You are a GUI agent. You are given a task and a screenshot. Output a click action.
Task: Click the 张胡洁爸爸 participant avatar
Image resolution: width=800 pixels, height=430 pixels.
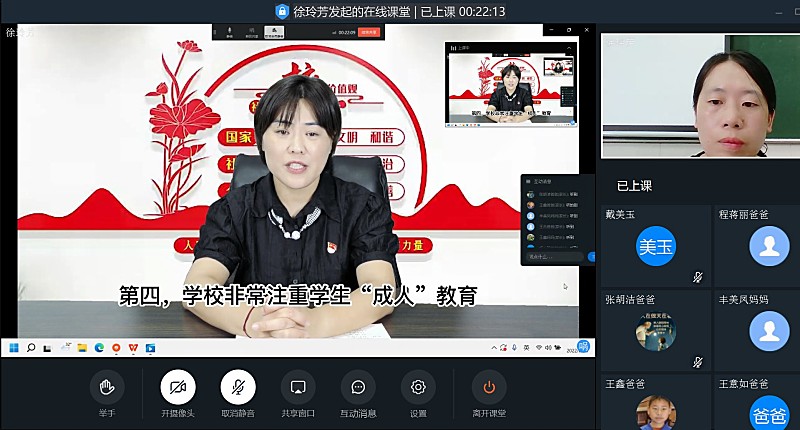tap(656, 332)
